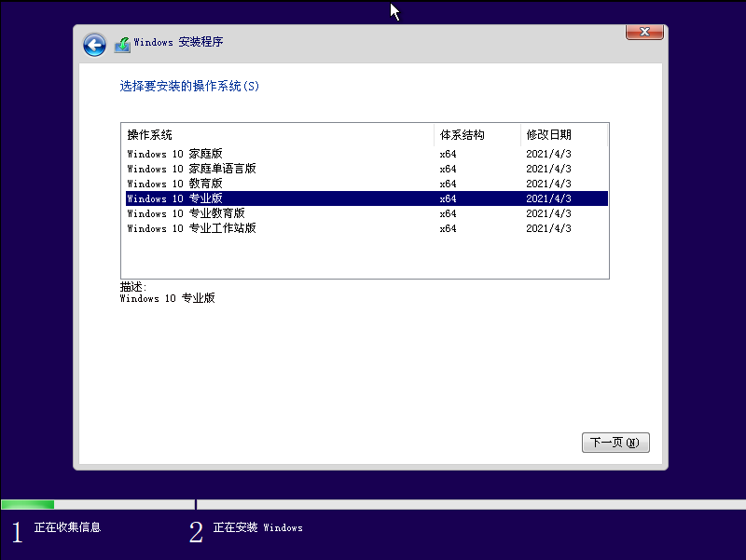Click the 2021/4/3 date beside 教育版

pos(548,184)
